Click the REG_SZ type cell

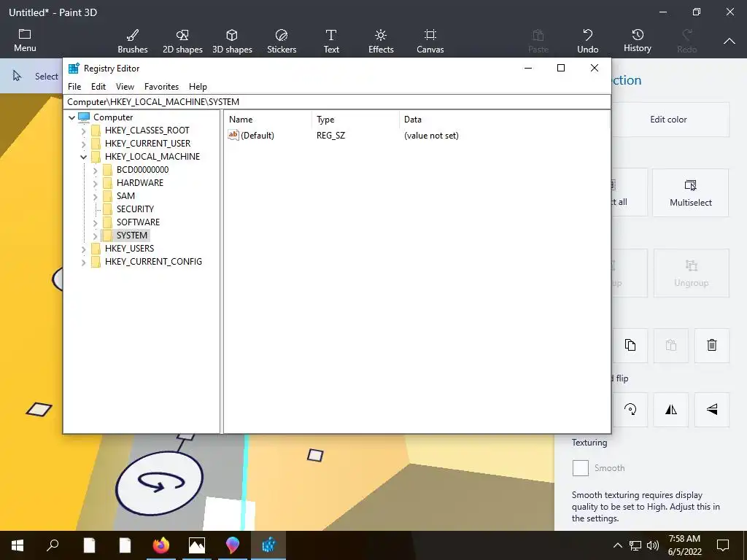(x=330, y=136)
